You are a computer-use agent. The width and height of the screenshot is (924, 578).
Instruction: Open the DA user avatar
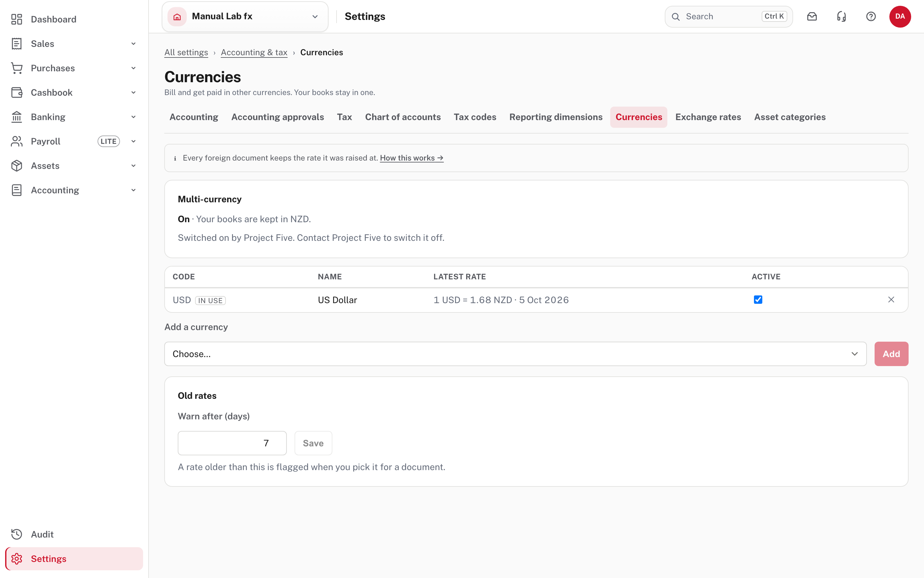pos(900,16)
